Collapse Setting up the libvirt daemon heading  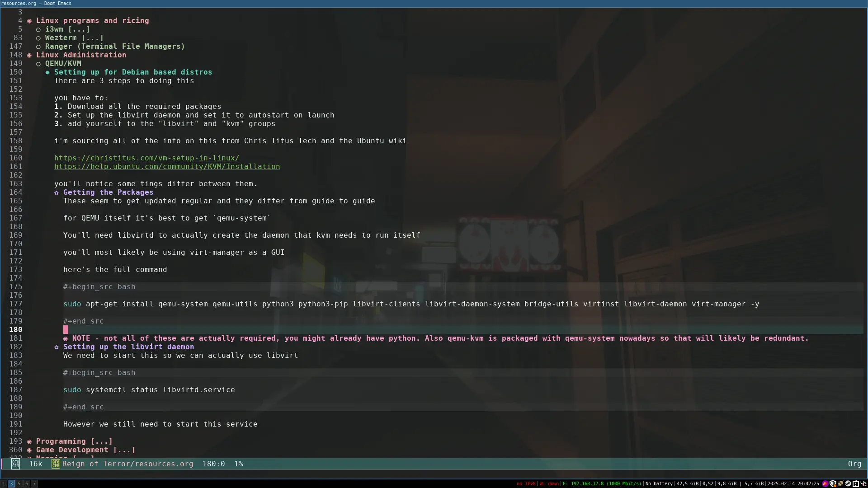pos(128,347)
